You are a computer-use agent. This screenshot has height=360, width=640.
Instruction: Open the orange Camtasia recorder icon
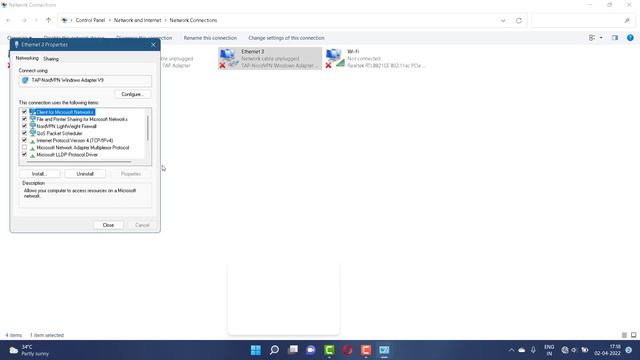point(366,350)
